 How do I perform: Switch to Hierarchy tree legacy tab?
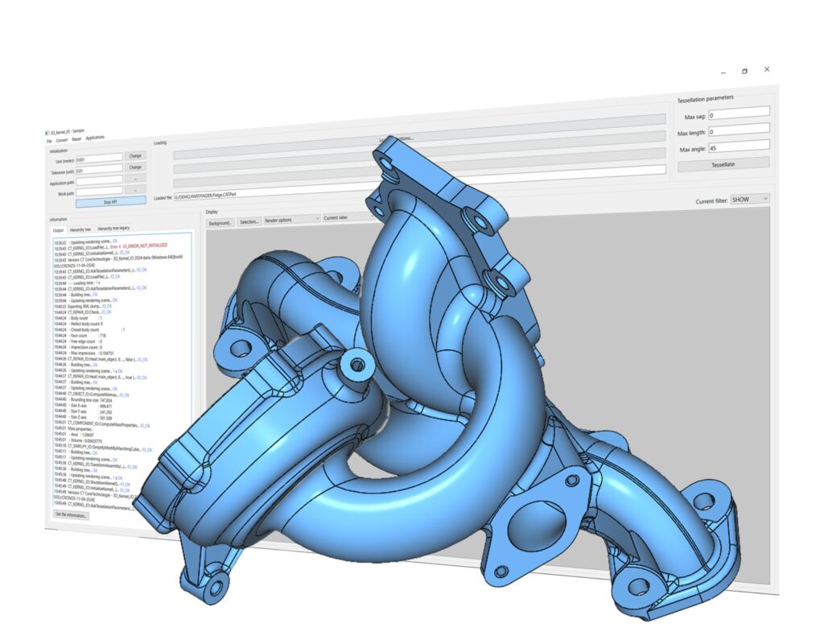[x=113, y=229]
